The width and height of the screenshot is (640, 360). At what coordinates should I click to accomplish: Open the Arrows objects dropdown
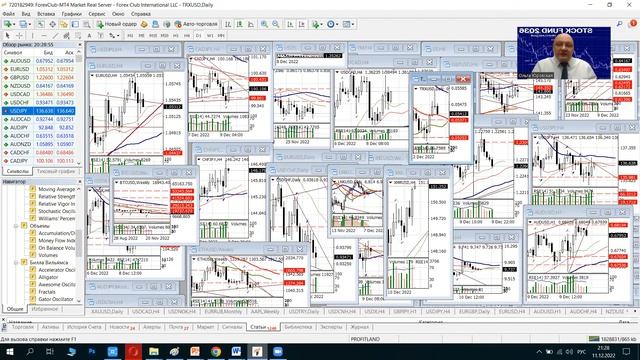pyautogui.click(x=114, y=36)
